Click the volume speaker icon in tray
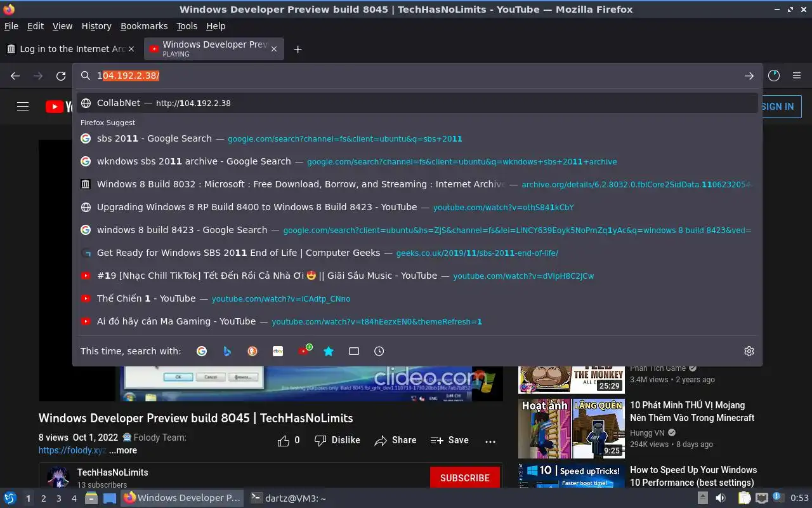 (721, 498)
